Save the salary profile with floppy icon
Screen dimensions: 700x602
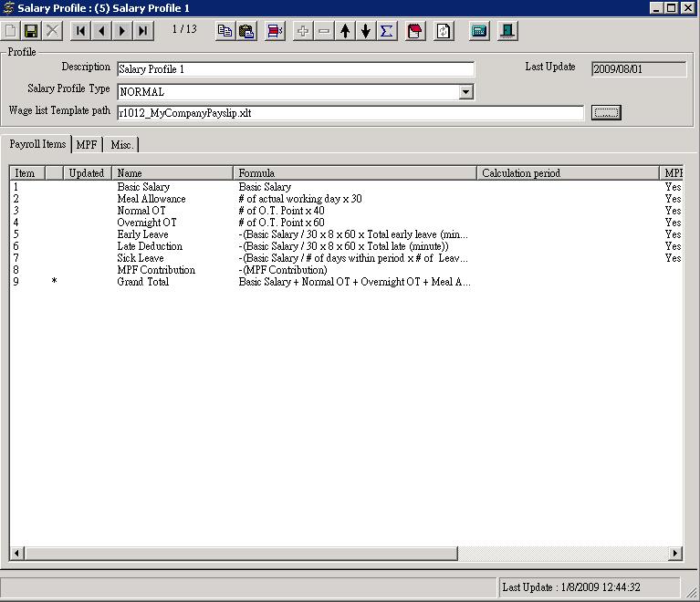[x=31, y=31]
